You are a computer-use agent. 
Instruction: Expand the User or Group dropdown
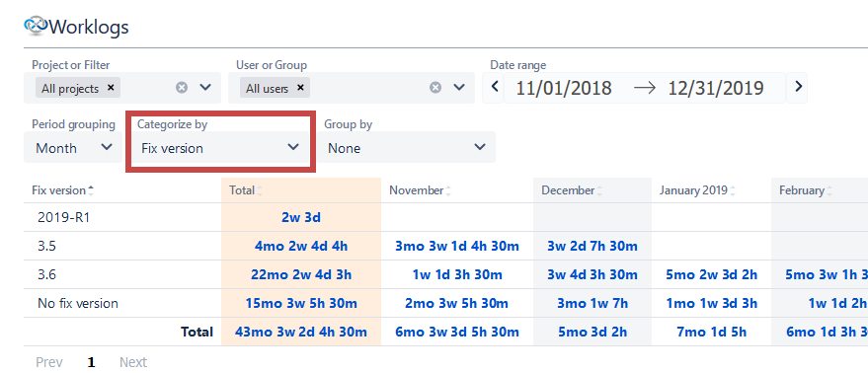459,88
